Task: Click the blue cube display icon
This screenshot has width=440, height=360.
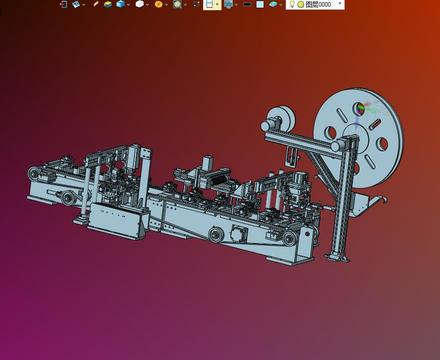Action: pyautogui.click(x=120, y=4)
